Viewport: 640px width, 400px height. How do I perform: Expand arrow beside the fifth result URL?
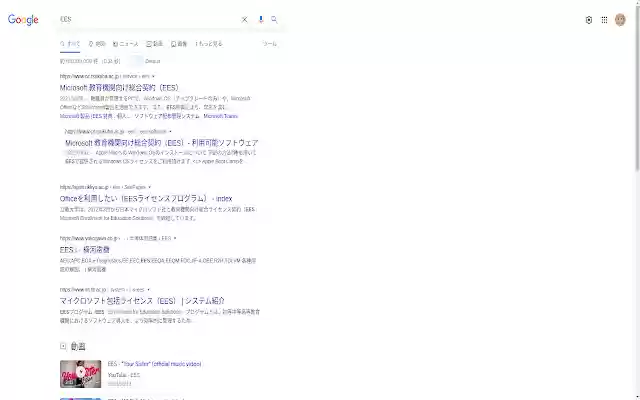tap(148, 290)
